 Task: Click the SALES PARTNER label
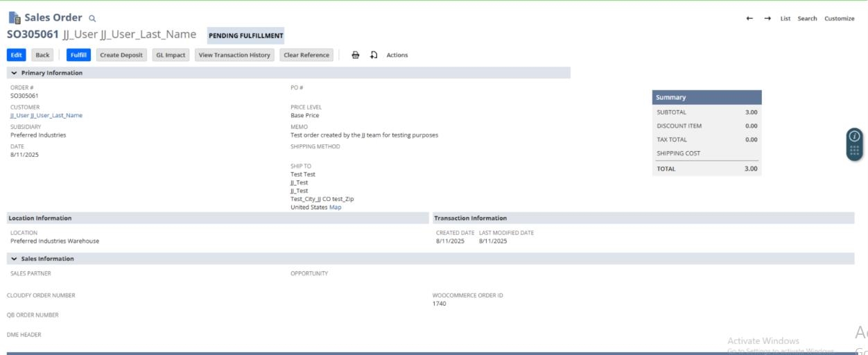31,273
